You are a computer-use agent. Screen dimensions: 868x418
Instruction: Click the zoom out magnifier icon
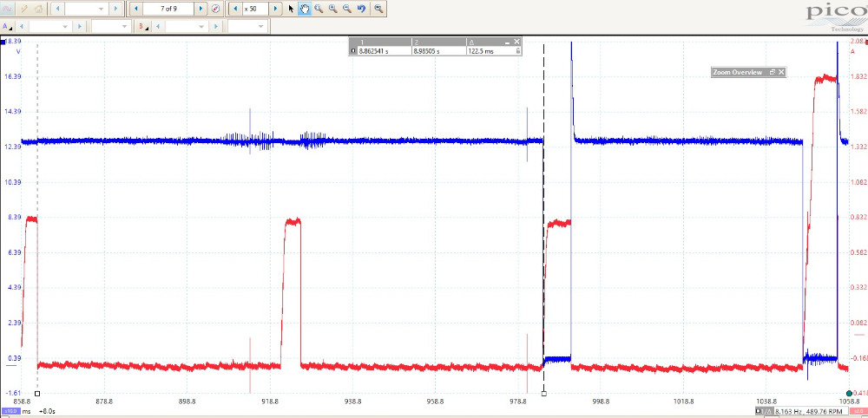pos(347,8)
